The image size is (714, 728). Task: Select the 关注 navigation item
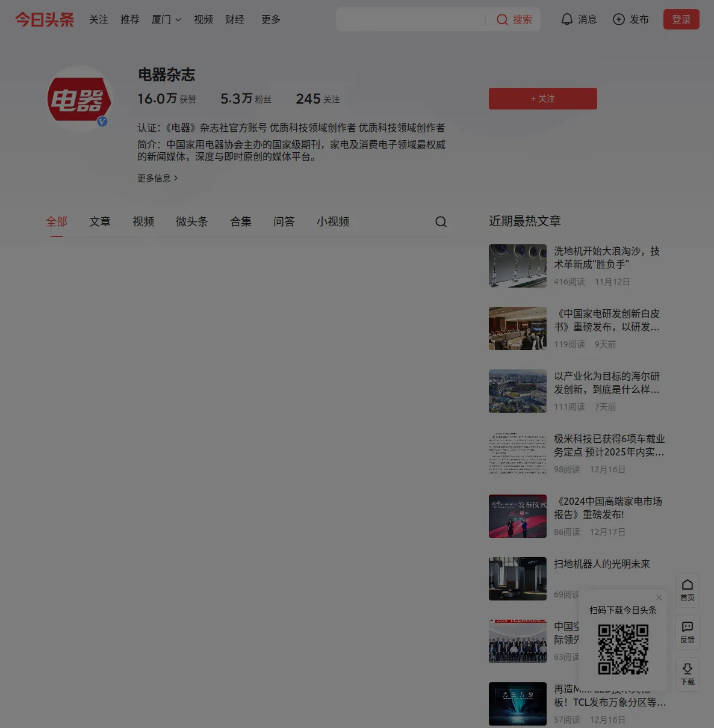click(x=99, y=19)
